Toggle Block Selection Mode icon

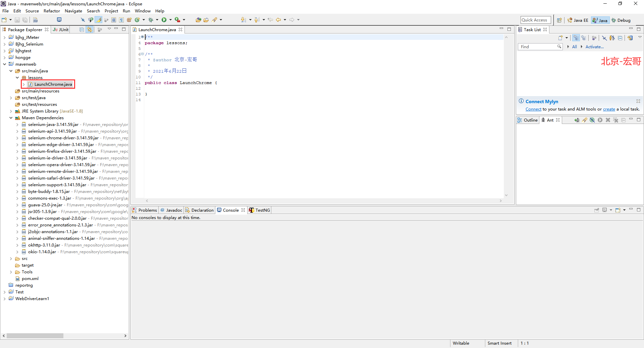(114, 20)
